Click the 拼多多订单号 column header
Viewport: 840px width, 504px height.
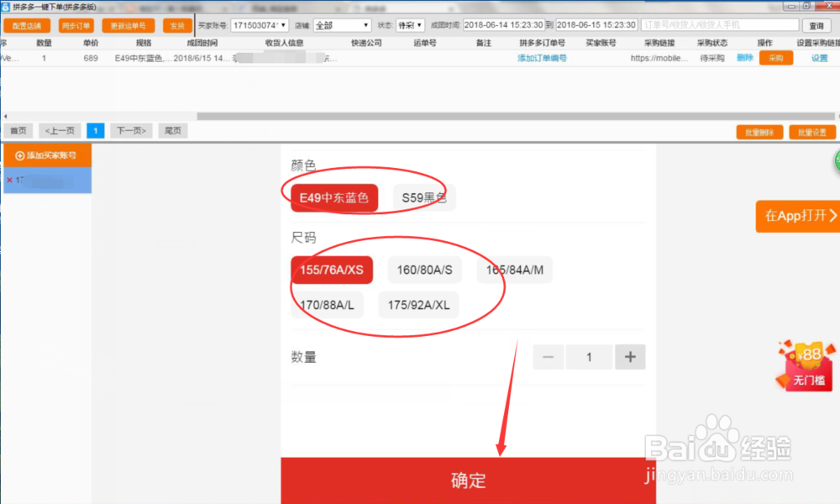542,43
